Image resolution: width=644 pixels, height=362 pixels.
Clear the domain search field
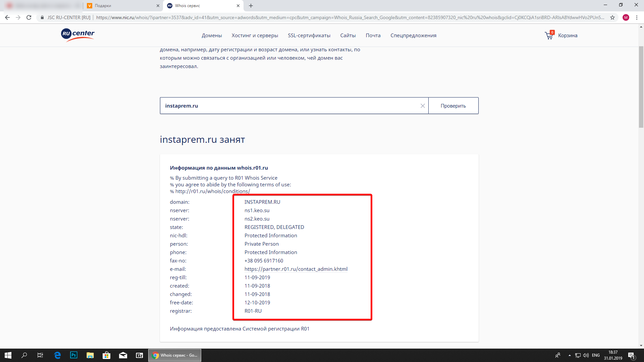(x=423, y=106)
